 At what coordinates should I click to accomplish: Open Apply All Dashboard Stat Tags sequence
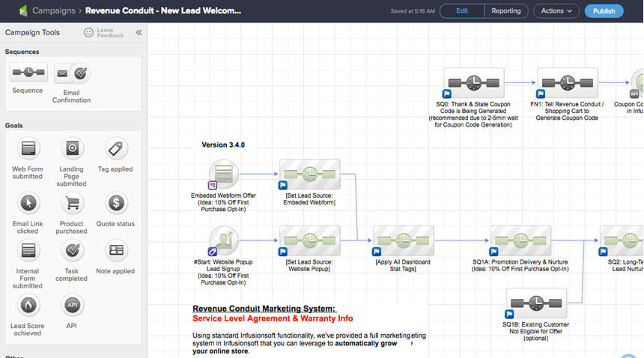(x=404, y=240)
